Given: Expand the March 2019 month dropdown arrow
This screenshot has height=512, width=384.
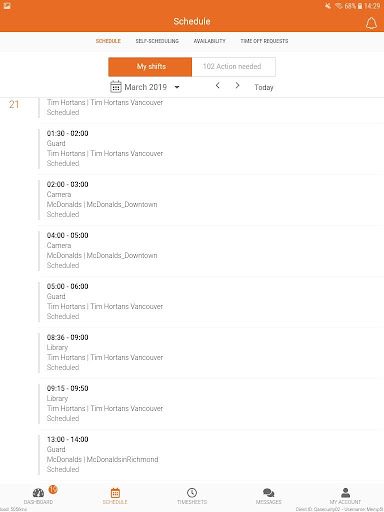Looking at the screenshot, I should (x=177, y=87).
